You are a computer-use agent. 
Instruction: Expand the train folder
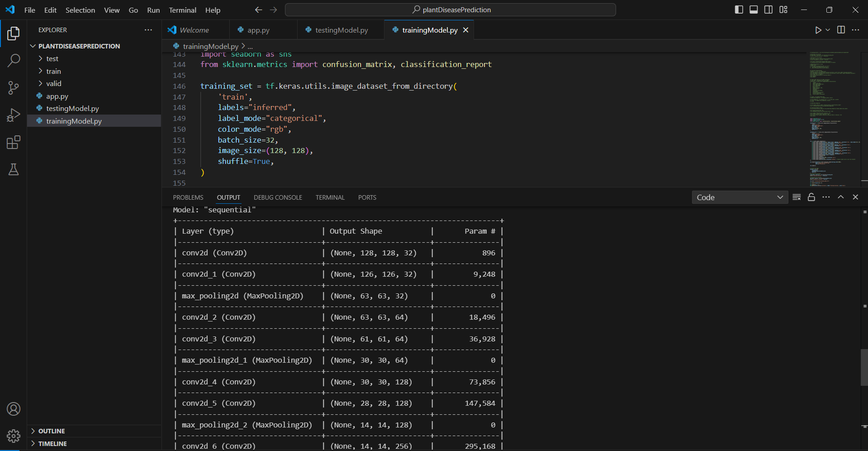tap(53, 71)
